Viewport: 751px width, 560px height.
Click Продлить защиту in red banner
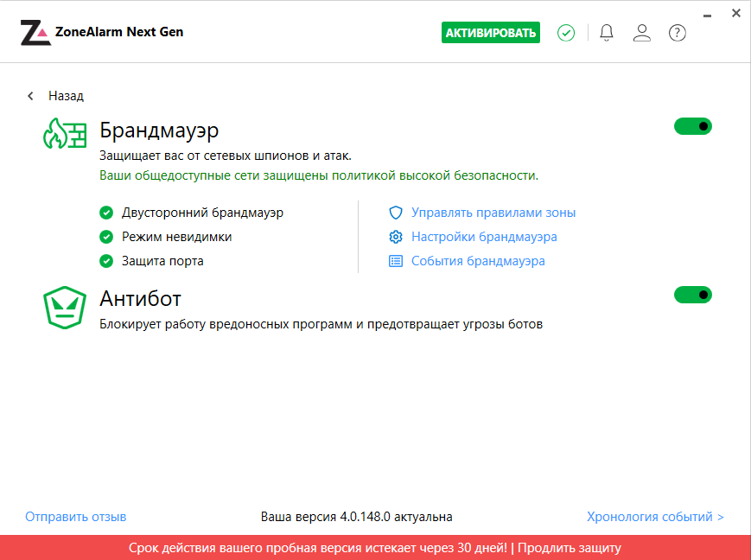(570, 548)
